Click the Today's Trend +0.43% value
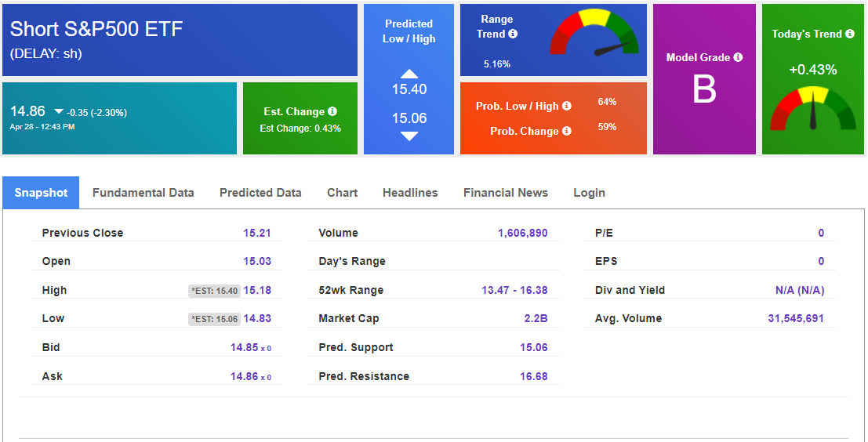Image resolution: width=868 pixels, height=442 pixels. 812,70
